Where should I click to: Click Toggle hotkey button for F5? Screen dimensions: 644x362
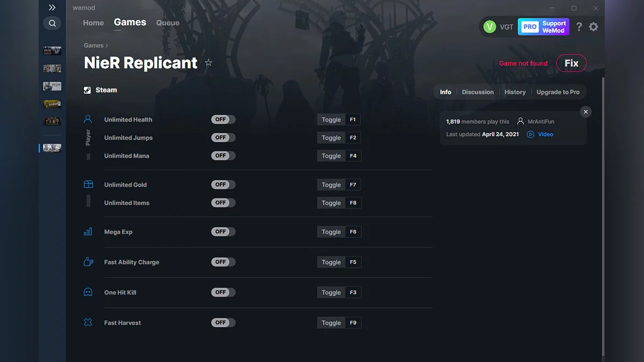click(339, 262)
